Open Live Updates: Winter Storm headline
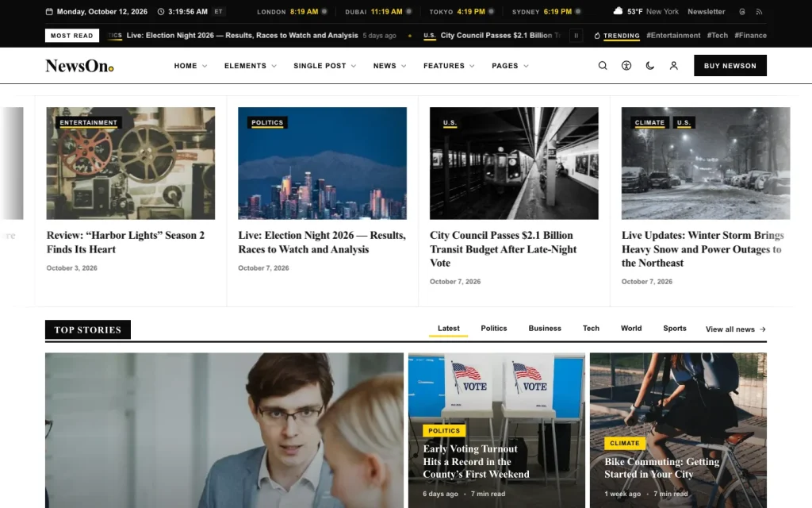The image size is (812, 508). pyautogui.click(x=703, y=248)
